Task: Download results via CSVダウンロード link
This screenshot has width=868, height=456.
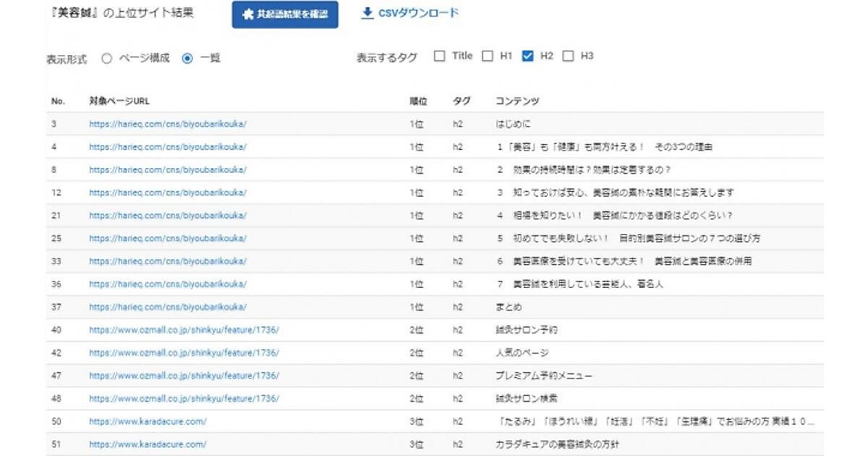Action: tap(409, 13)
